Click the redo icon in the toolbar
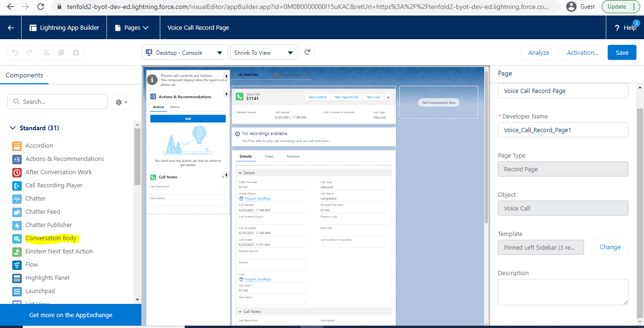 (x=29, y=52)
